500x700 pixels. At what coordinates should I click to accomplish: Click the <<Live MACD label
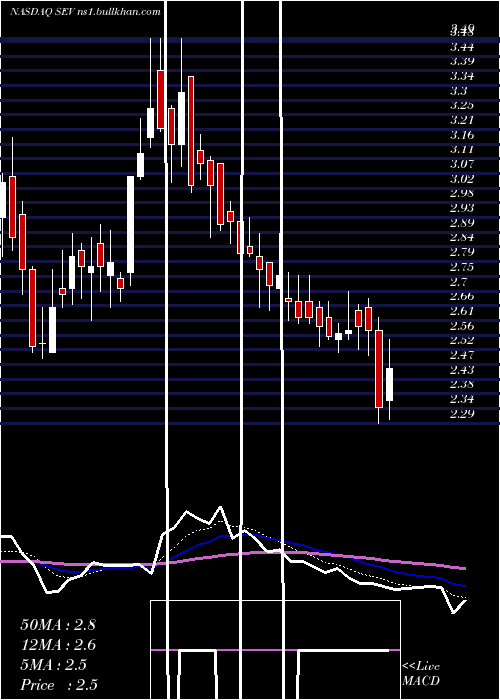tap(421, 674)
